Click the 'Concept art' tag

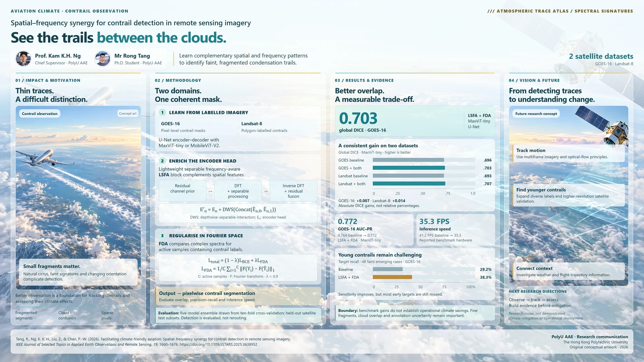pyautogui.click(x=128, y=114)
